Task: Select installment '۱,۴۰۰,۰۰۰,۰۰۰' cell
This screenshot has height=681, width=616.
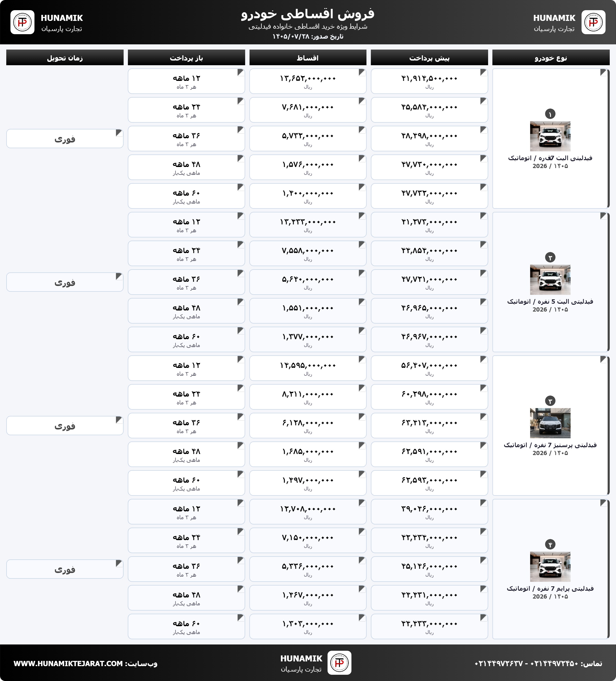Action: (308, 196)
